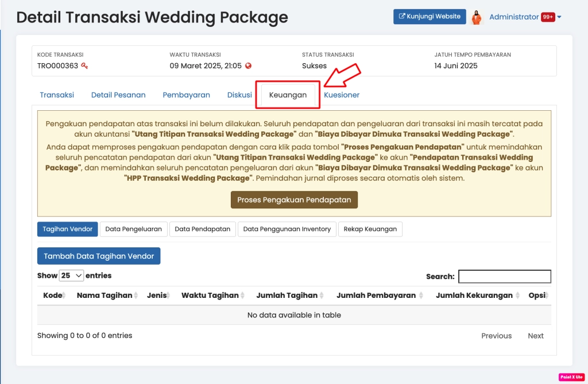Click Tambah Data Tagihan Vendor
This screenshot has height=384, width=588.
pos(99,256)
